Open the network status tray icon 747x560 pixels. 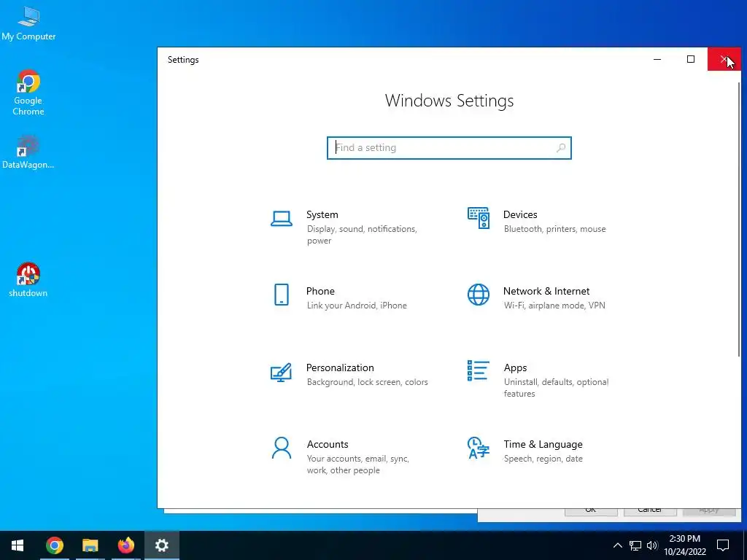click(x=635, y=545)
